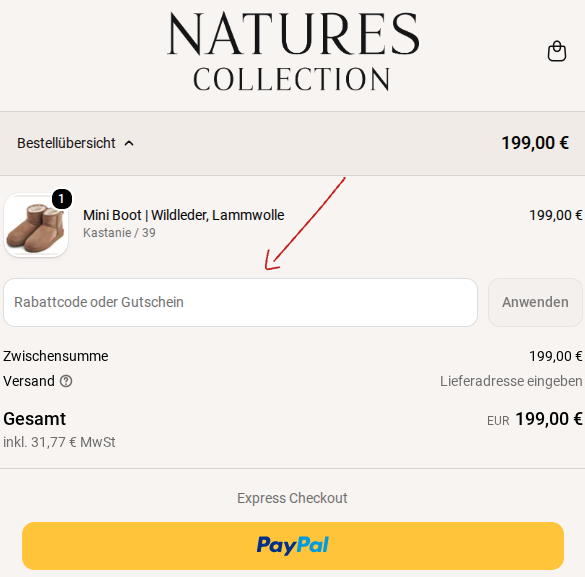Viewport: 585px width, 577px height.
Task: Click the MwSt tax note
Action: (x=59, y=442)
